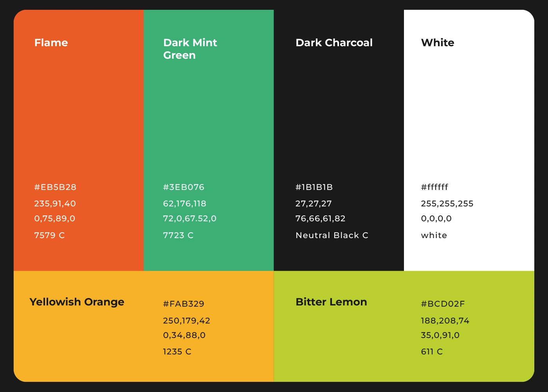Click the Bitter Lemon heading
Image resolution: width=548 pixels, height=392 pixels.
pos(332,302)
